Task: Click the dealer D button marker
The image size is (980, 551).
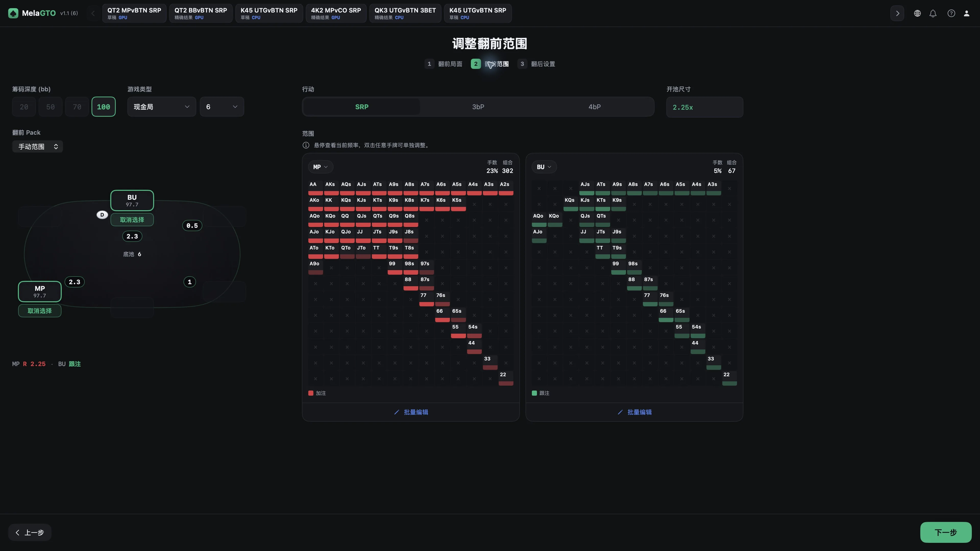Action: pos(102,215)
